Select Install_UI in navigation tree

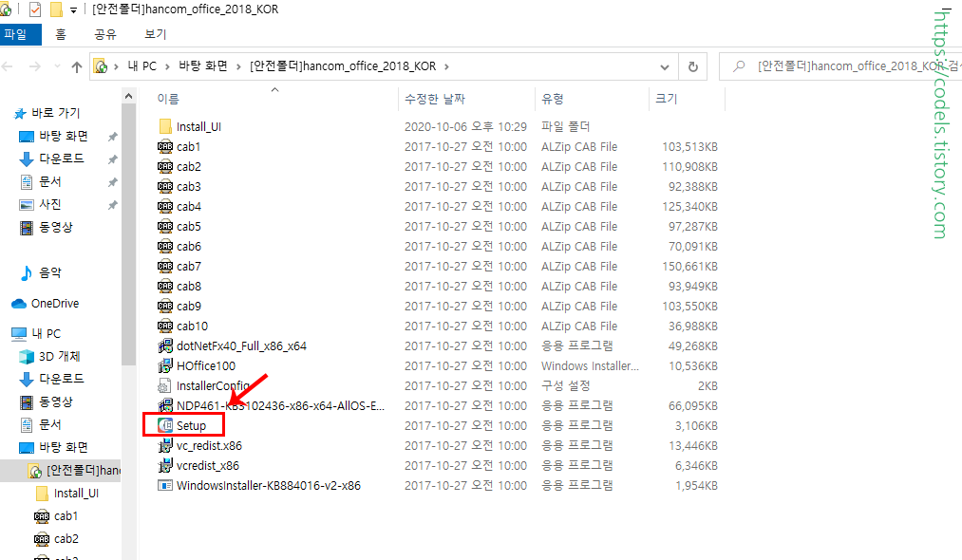tap(76, 494)
